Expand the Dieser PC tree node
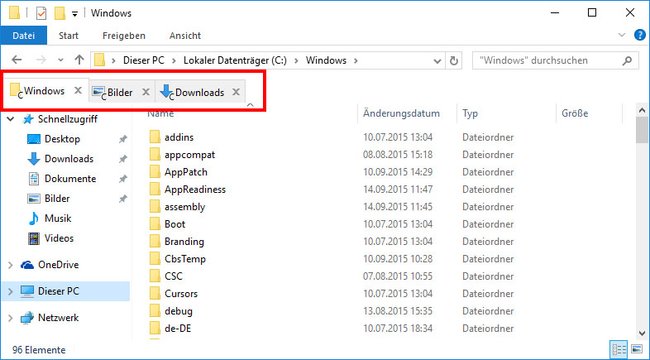This screenshot has width=650, height=360. coord(11,292)
